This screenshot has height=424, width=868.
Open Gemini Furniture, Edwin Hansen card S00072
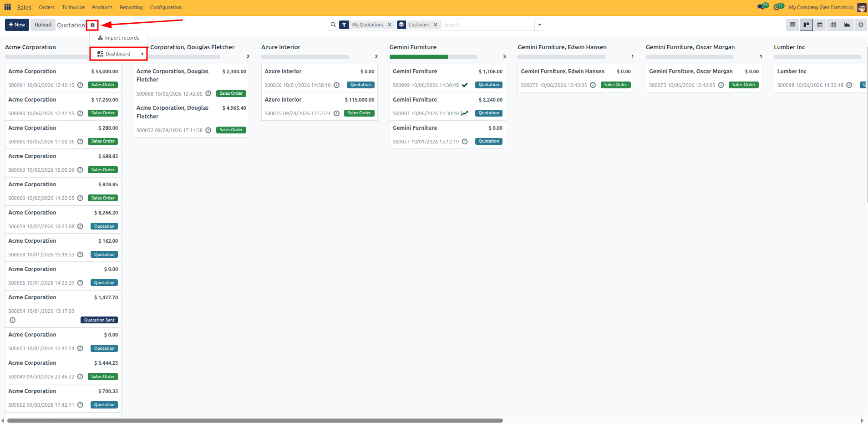(575, 78)
